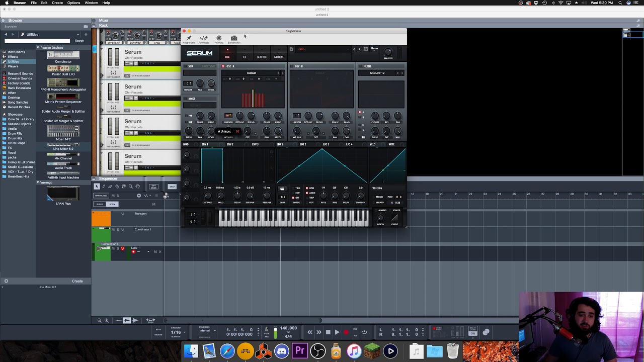The height and width of the screenshot is (362, 644).
Task: Select Song view button in Sequencer
Action: pos(112,204)
